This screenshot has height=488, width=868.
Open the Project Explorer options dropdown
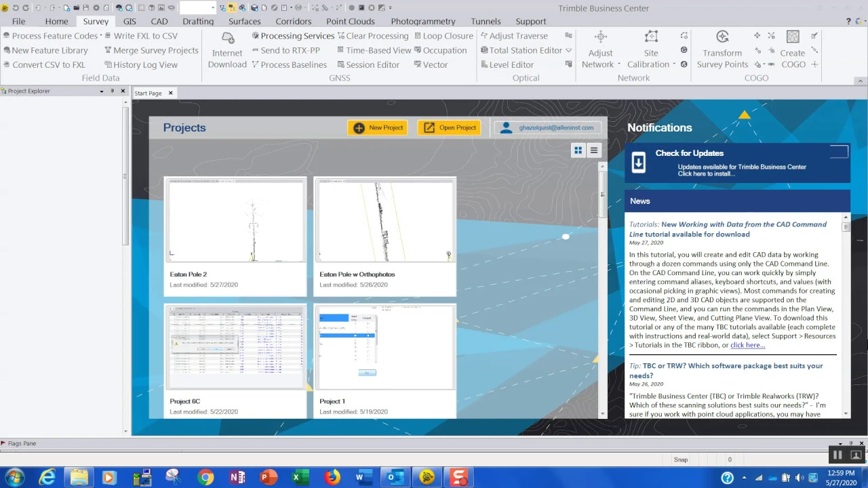(x=102, y=91)
